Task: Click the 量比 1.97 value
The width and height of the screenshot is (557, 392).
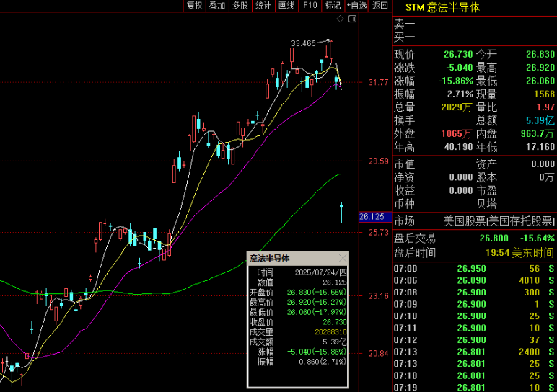Action: [545, 107]
